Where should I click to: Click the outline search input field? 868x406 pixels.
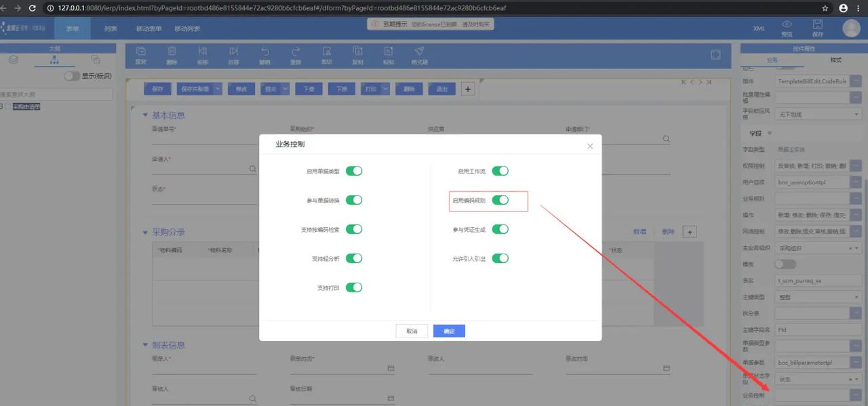pos(56,94)
